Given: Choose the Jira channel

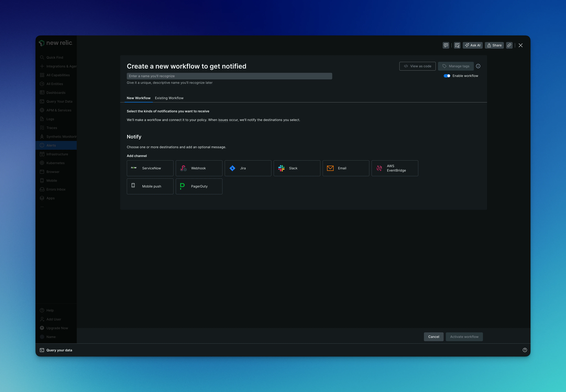Looking at the screenshot, I should [x=248, y=168].
